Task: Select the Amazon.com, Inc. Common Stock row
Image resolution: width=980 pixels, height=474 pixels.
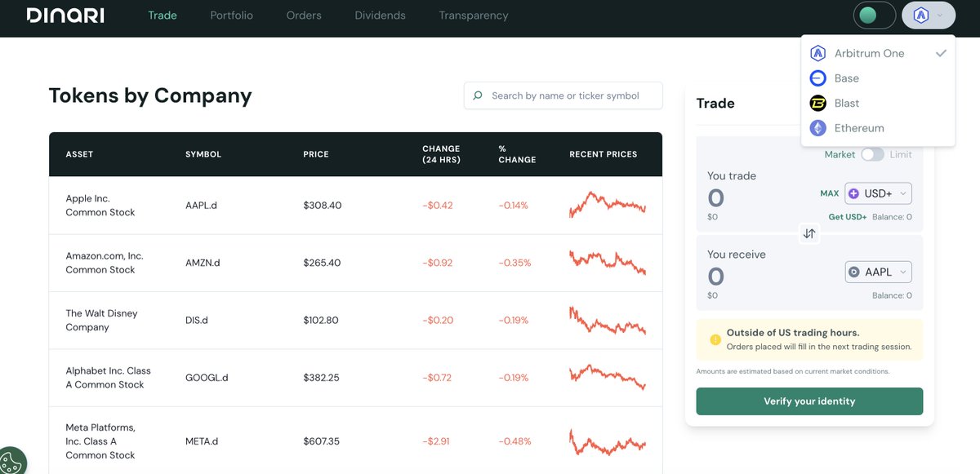Action: click(355, 264)
